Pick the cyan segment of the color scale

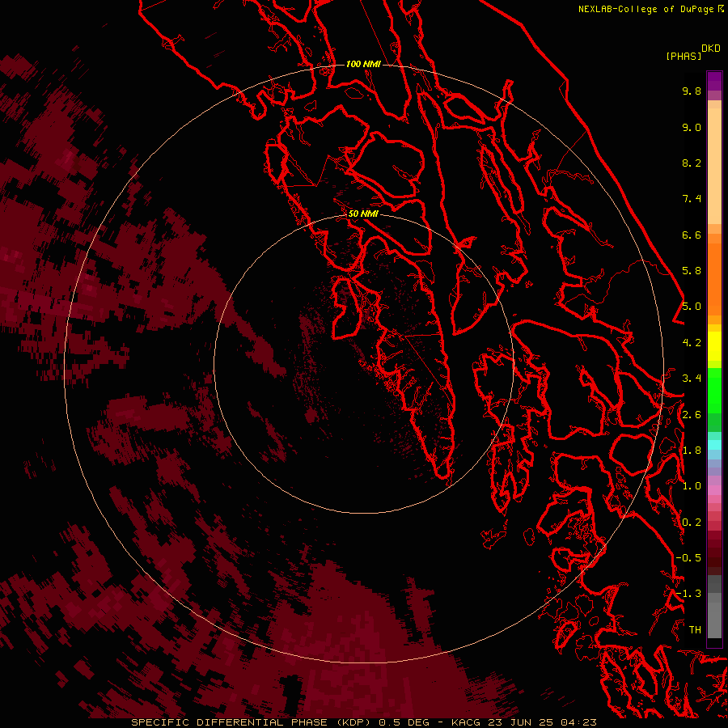(x=714, y=444)
